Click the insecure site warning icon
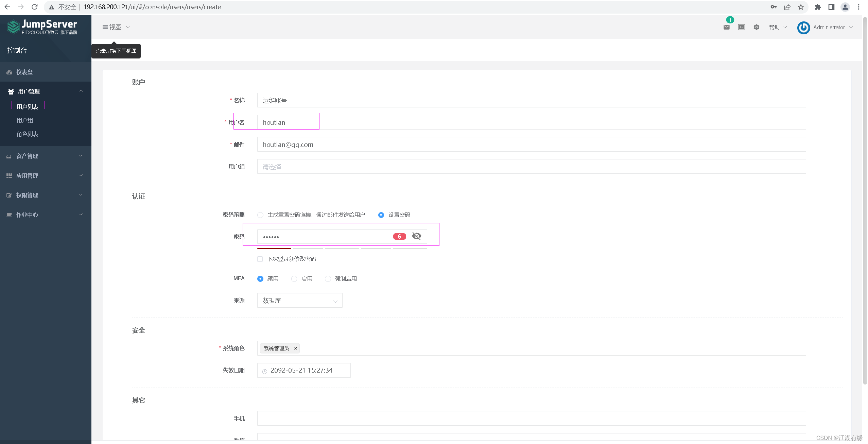This screenshot has height=444, width=868. [52, 7]
